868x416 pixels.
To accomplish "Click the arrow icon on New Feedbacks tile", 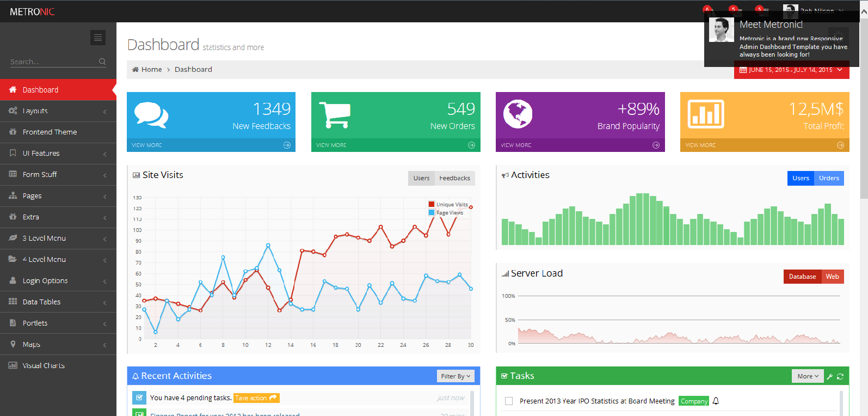I will pyautogui.click(x=287, y=145).
